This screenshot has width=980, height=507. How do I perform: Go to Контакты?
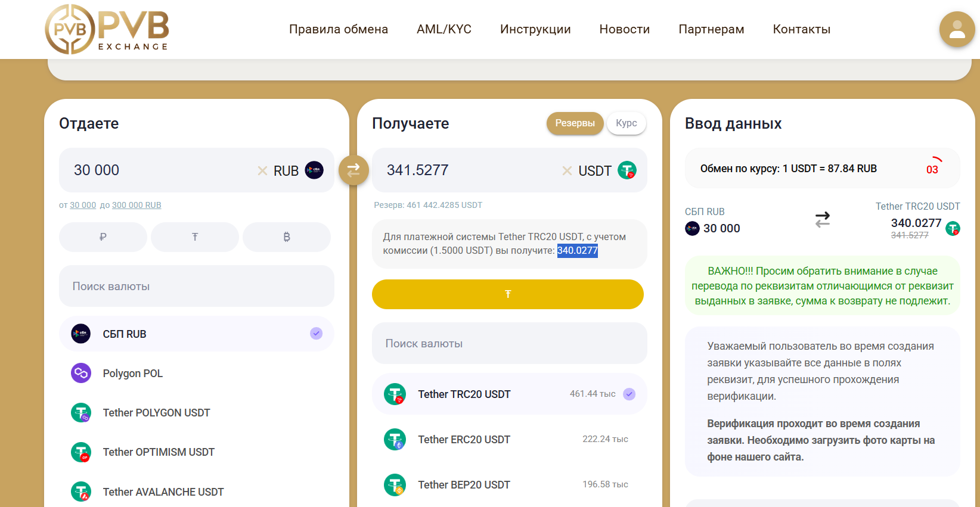click(802, 29)
